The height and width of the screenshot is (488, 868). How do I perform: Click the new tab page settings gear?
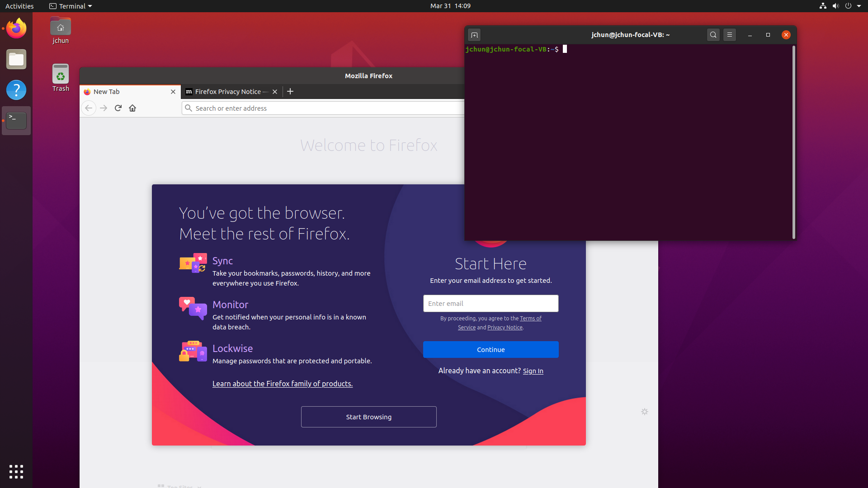pos(645,412)
